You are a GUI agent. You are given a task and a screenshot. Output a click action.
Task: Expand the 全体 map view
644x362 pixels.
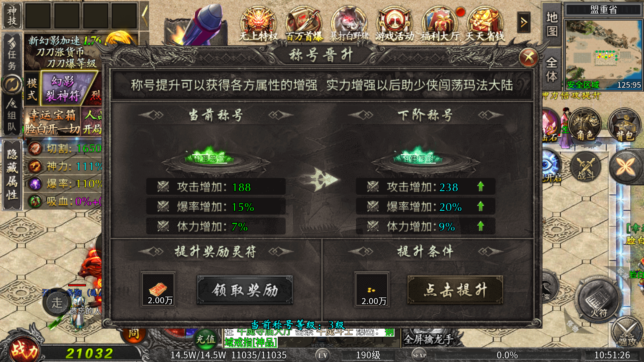[x=551, y=70]
